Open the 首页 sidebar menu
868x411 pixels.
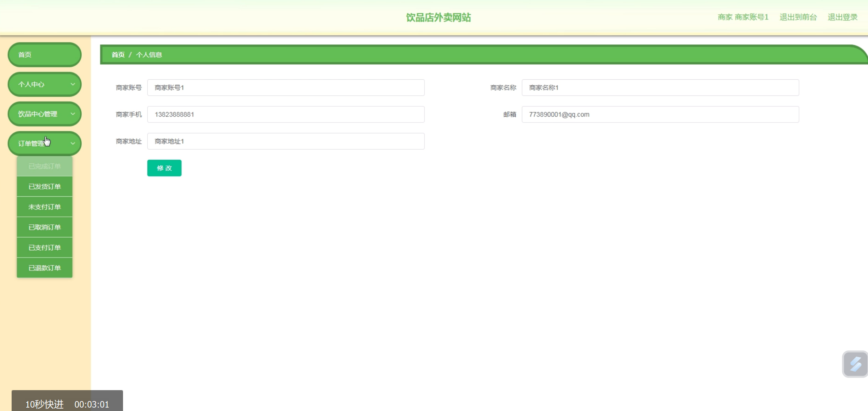click(x=44, y=55)
